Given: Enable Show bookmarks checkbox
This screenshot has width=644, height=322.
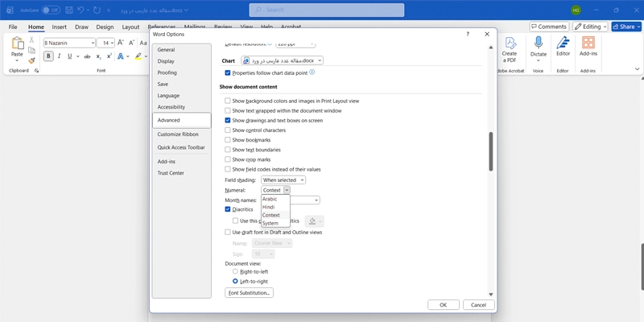Looking at the screenshot, I should [228, 140].
